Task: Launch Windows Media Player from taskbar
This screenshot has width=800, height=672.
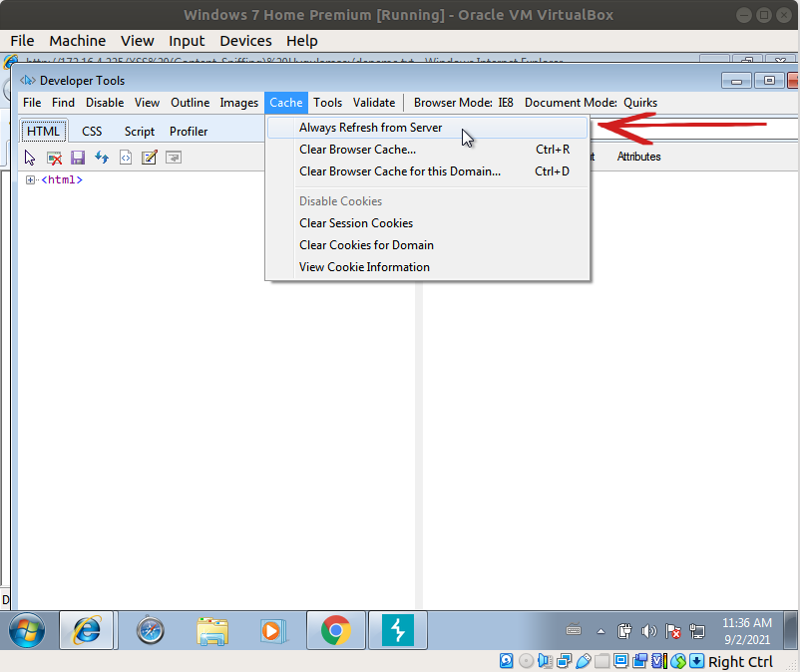Action: click(273, 630)
